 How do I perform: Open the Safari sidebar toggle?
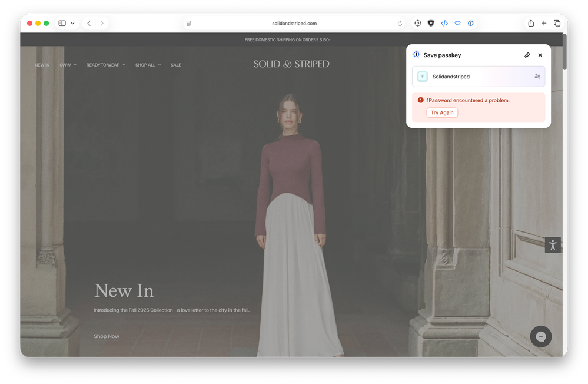(x=62, y=24)
